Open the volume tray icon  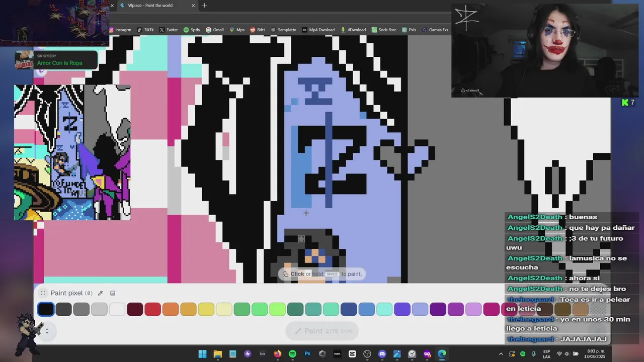tap(568, 354)
